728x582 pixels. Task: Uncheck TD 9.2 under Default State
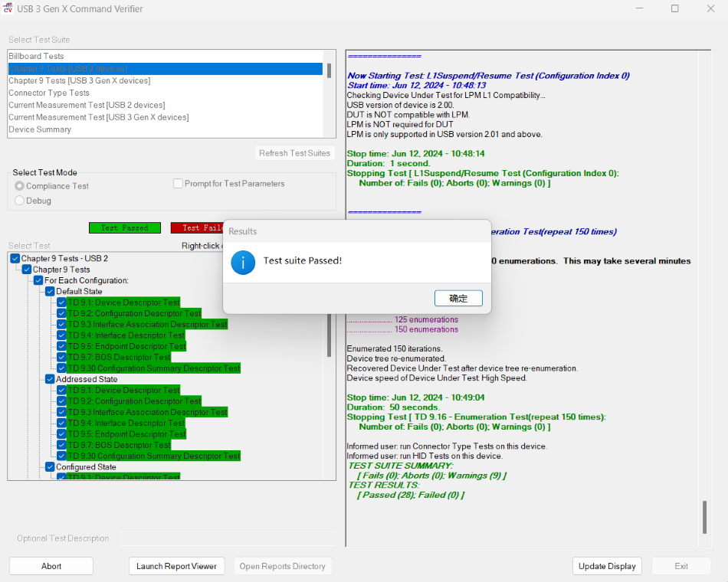coord(62,313)
